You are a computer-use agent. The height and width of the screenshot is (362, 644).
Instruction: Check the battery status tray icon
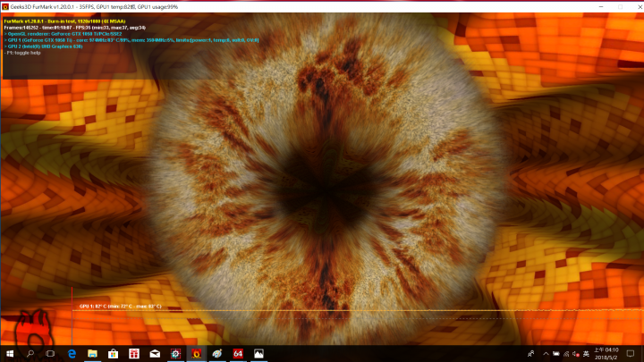(556, 354)
